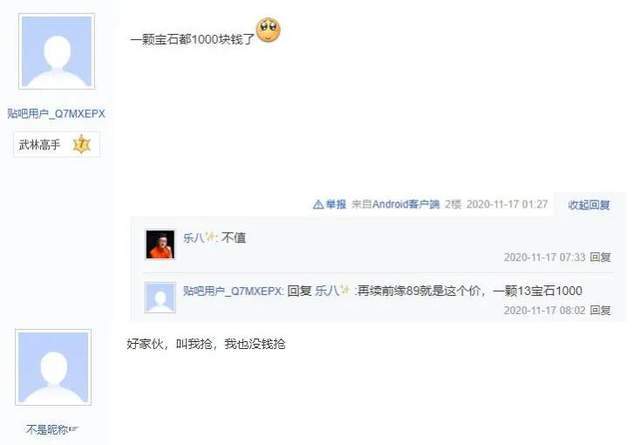Open the 武林高手 level badge star icon
Viewport: 640px width, 445px height.
tap(81, 144)
